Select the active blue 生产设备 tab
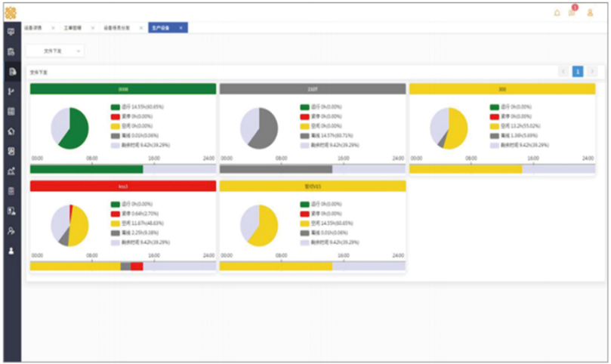The image size is (611, 364). (x=168, y=28)
